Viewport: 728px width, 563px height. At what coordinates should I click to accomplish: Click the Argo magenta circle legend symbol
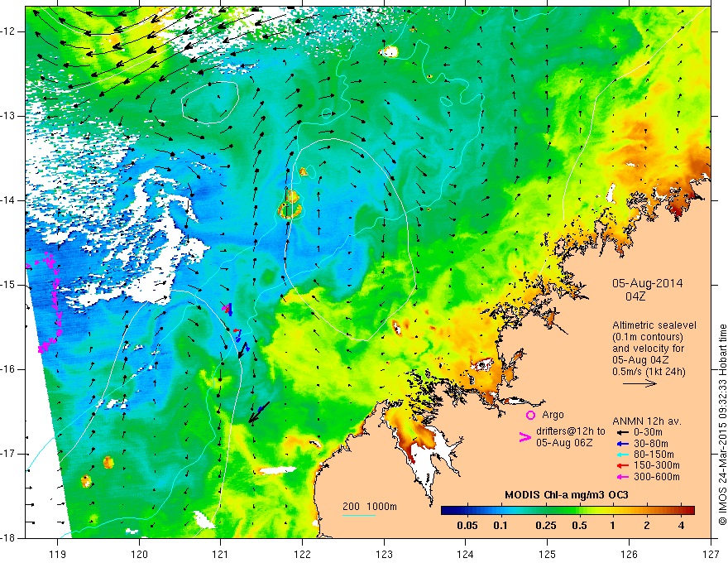click(530, 415)
